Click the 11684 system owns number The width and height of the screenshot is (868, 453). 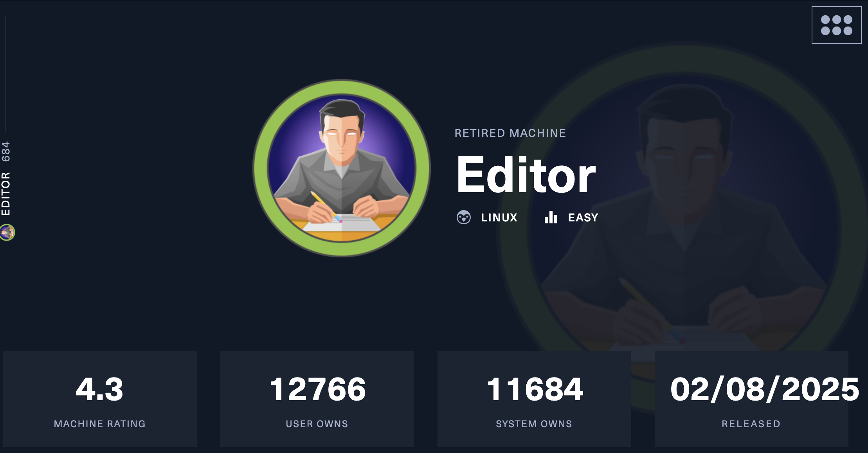click(x=535, y=389)
